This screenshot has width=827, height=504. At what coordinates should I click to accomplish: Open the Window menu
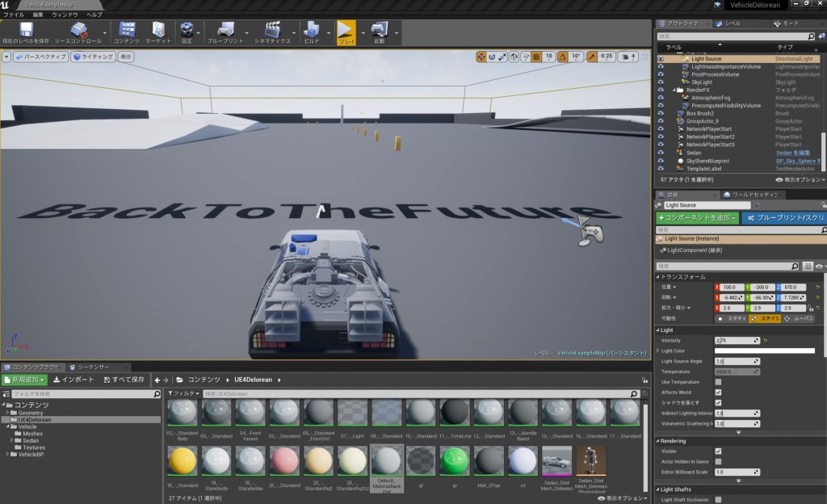[65, 15]
